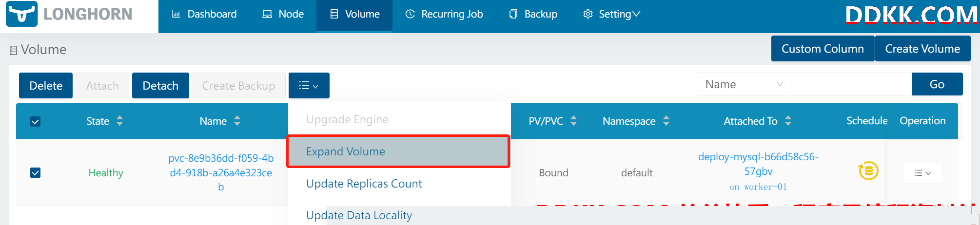The width and height of the screenshot is (980, 225).
Task: Click the search text input field
Action: 851,84
